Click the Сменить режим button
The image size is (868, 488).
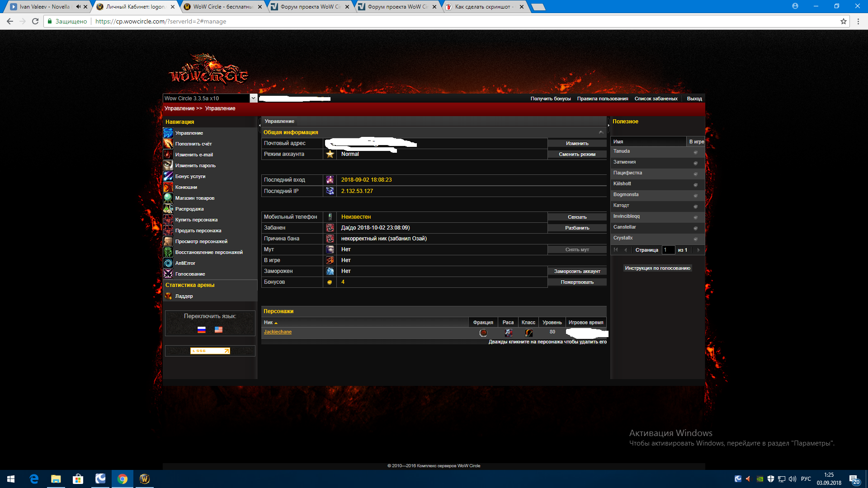pos(577,155)
